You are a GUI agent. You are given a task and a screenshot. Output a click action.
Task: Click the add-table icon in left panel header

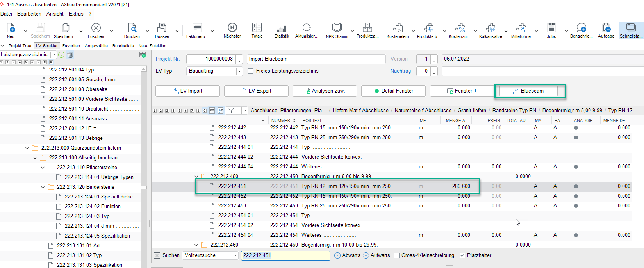click(143, 55)
